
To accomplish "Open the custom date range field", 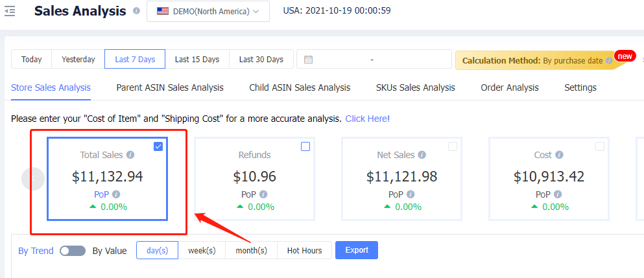I will click(374, 59).
